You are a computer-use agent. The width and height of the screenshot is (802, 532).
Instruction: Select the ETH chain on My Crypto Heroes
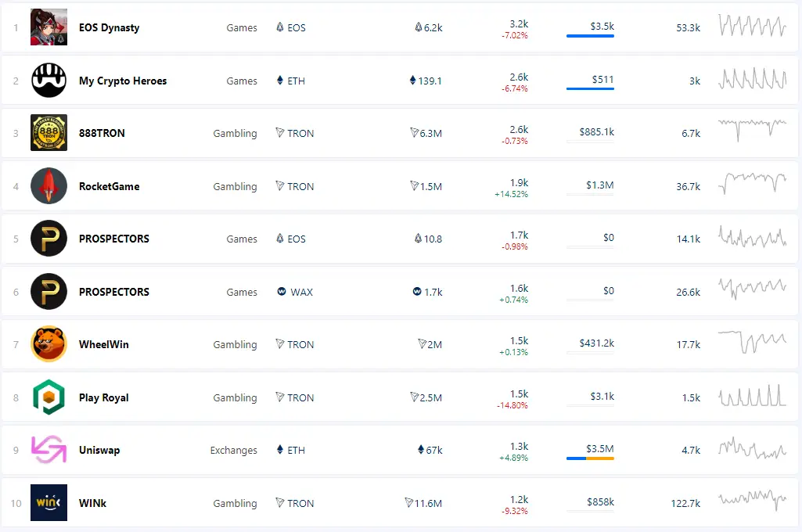point(290,81)
